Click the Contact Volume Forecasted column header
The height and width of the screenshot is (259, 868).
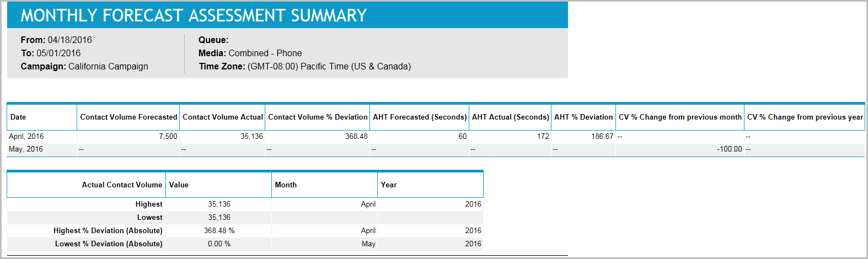coord(128,117)
